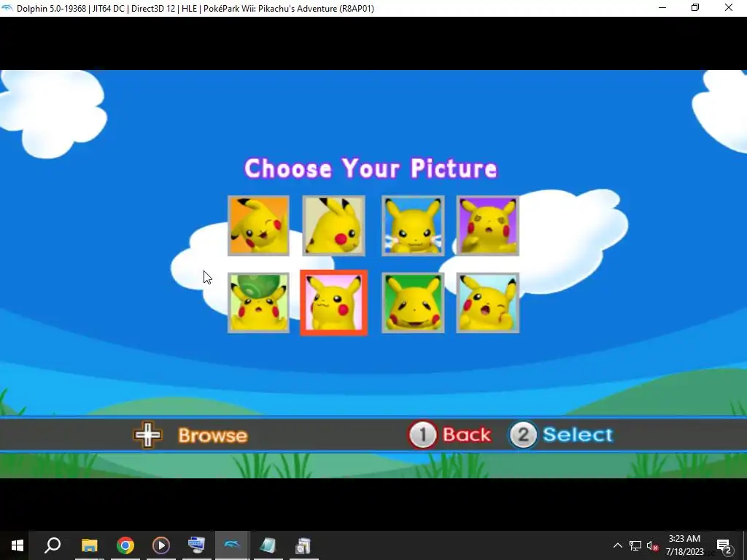Click the Choose Your Picture heading
Viewport: 747px width, 560px height.
pos(371,168)
